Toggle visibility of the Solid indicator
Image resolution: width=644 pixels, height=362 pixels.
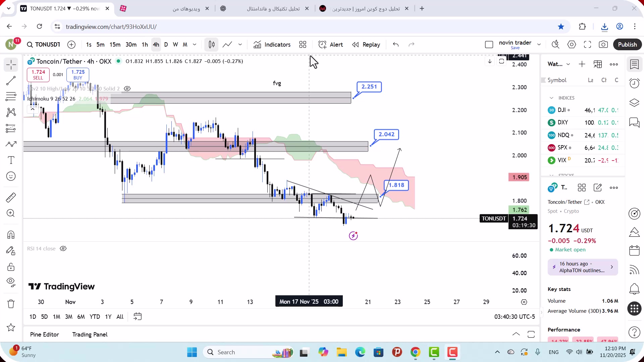pyautogui.click(x=127, y=89)
